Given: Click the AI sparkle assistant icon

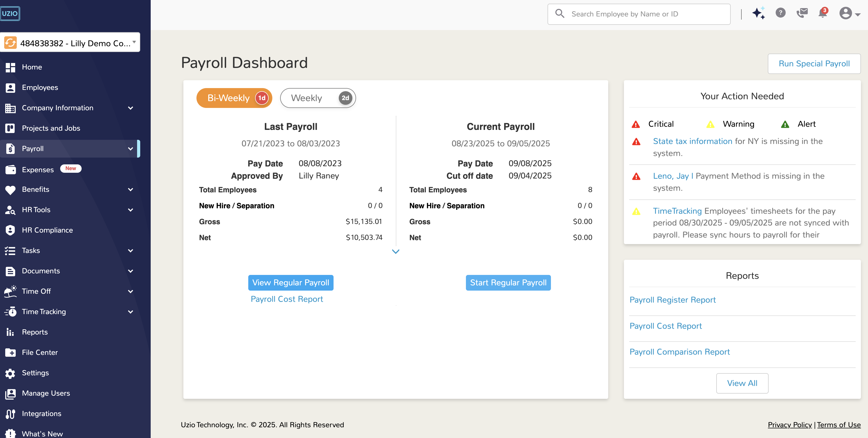Looking at the screenshot, I should point(758,14).
